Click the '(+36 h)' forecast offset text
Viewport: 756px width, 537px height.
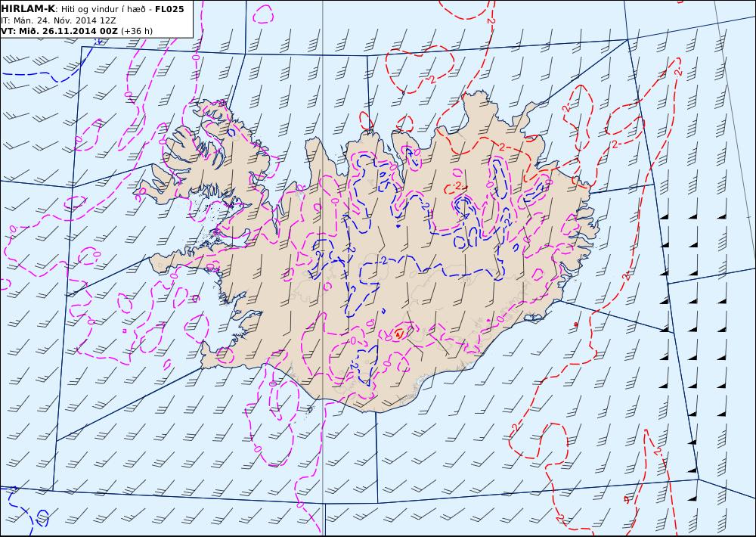click(136, 31)
